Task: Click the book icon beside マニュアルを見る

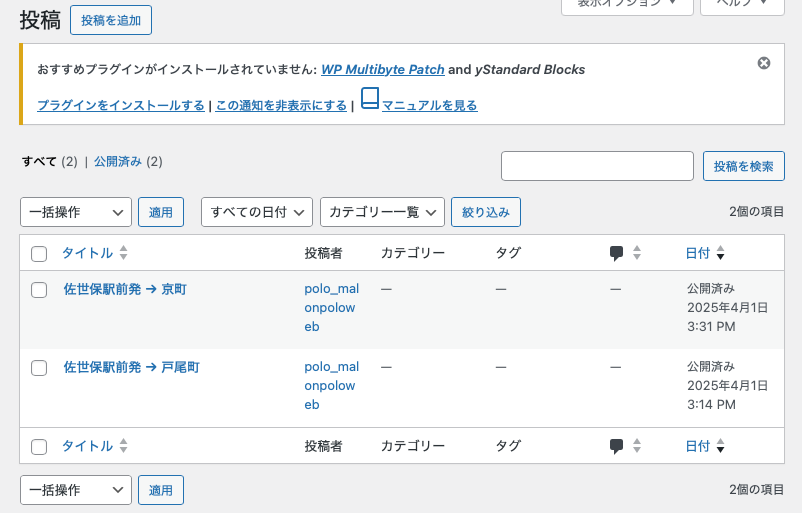Action: 370,98
